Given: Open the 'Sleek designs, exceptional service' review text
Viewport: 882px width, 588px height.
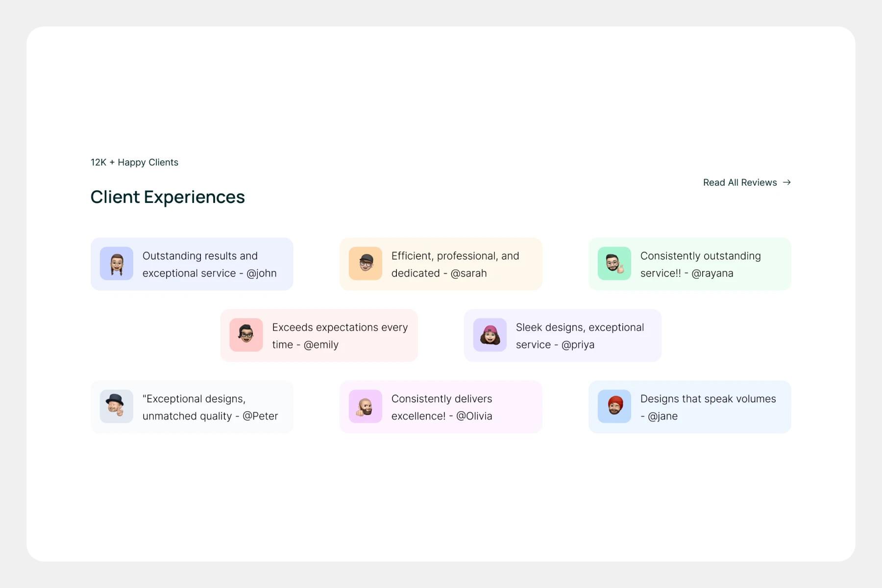Looking at the screenshot, I should point(580,336).
